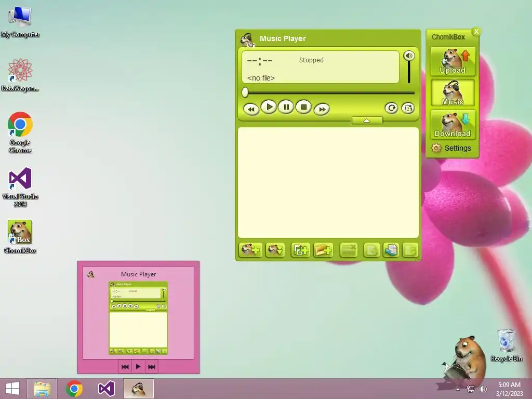This screenshot has height=399, width=532.
Task: Click Play in the taskbar preview toolbar
Action: [x=138, y=367]
